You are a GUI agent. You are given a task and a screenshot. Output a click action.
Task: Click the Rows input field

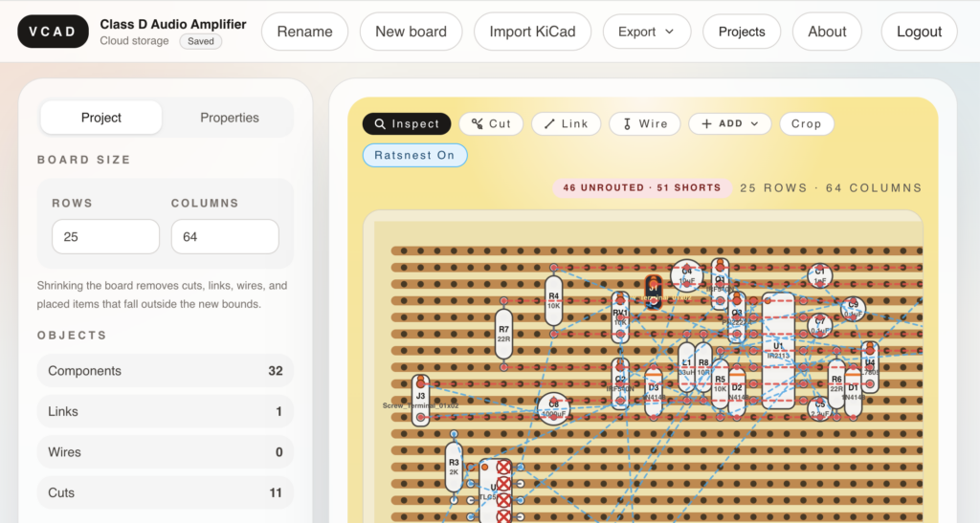point(105,236)
